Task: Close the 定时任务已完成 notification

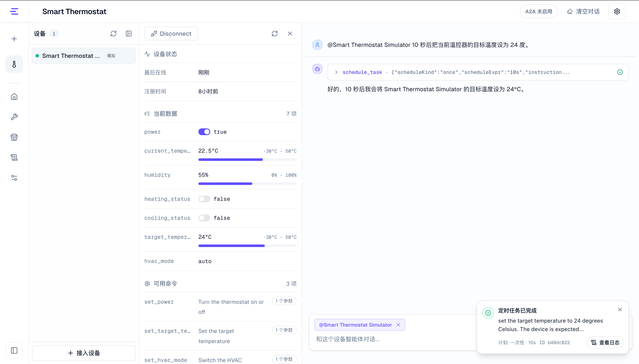Action: point(620,310)
